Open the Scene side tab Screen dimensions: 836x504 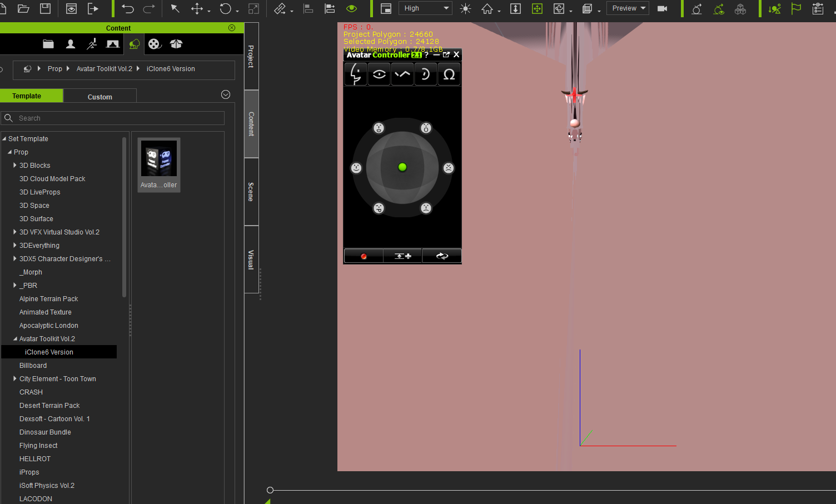click(x=251, y=192)
